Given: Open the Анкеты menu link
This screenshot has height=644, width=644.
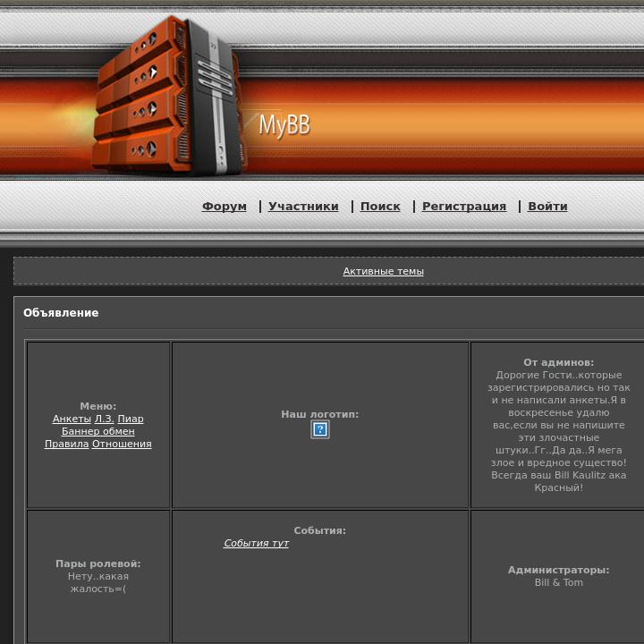Looking at the screenshot, I should pos(72,419).
